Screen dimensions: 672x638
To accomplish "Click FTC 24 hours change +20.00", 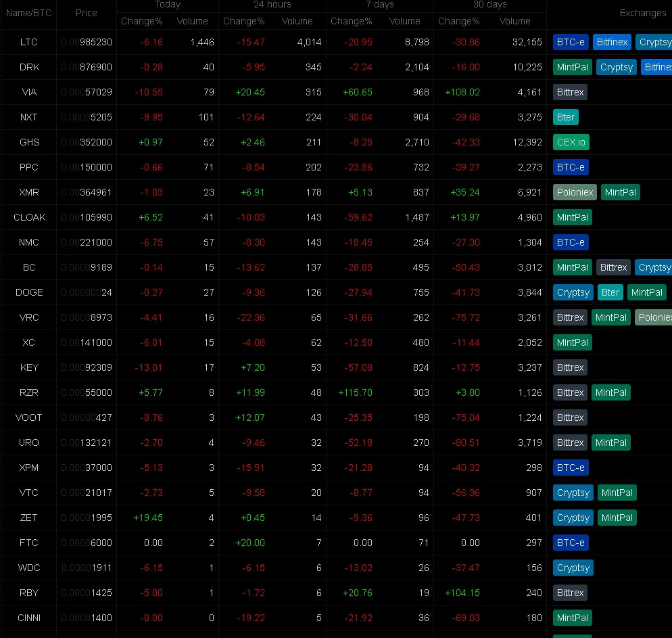I will (250, 543).
